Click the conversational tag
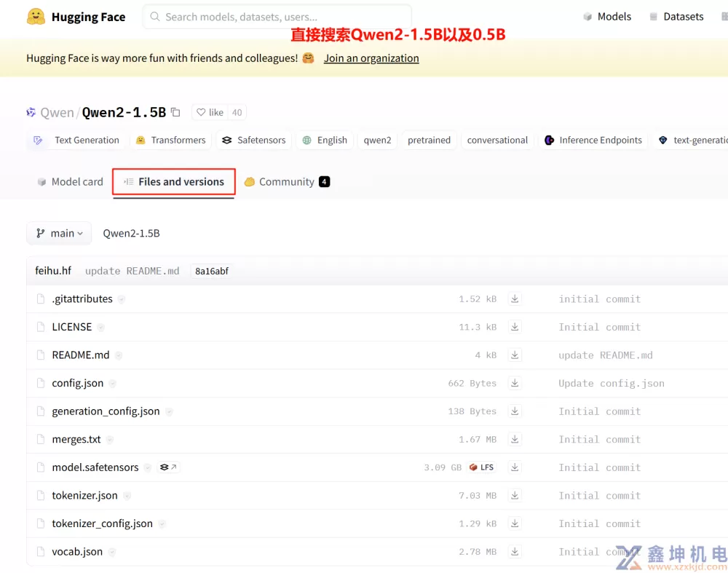728x573 pixels. tap(497, 141)
